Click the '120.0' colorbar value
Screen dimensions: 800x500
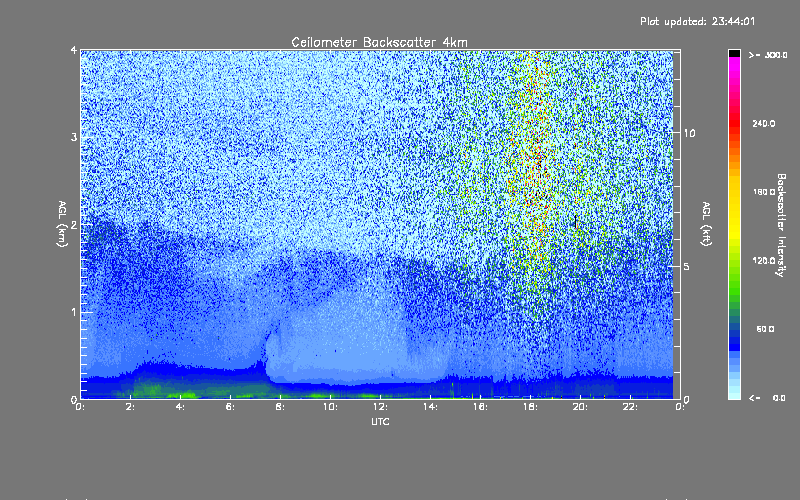click(x=764, y=261)
